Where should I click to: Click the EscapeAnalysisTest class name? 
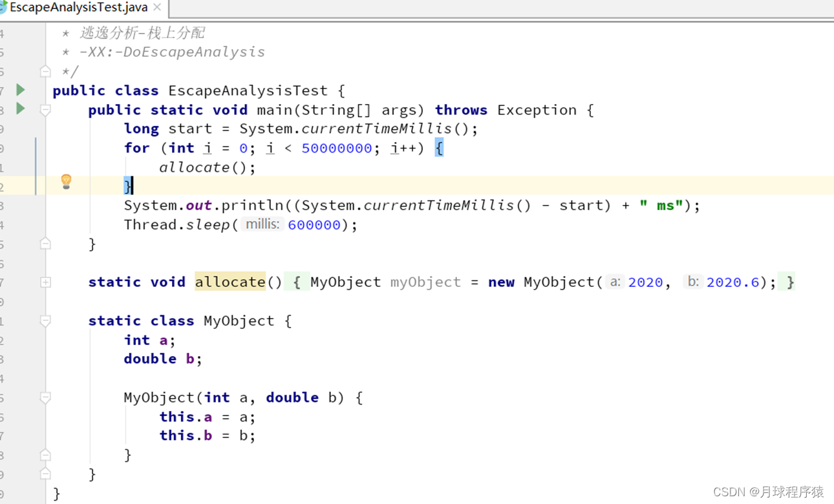point(248,90)
